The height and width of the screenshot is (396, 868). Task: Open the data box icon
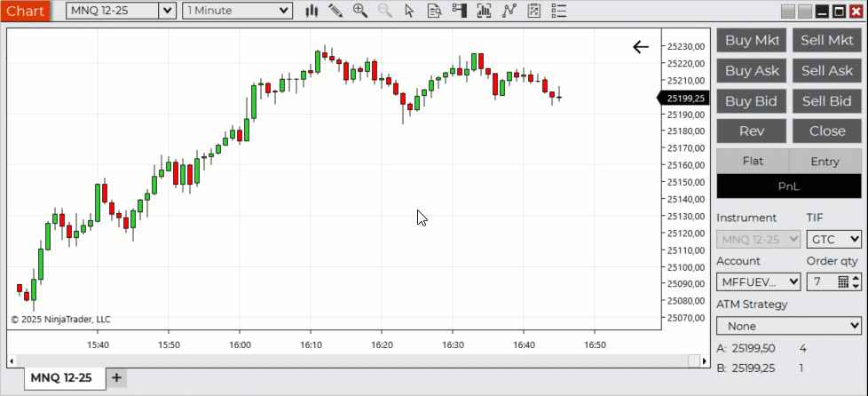click(x=434, y=11)
